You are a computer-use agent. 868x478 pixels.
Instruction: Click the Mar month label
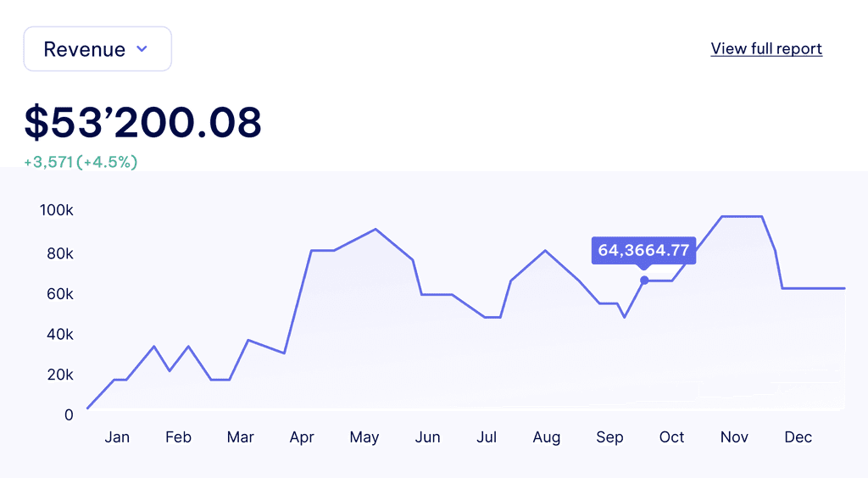(240, 437)
